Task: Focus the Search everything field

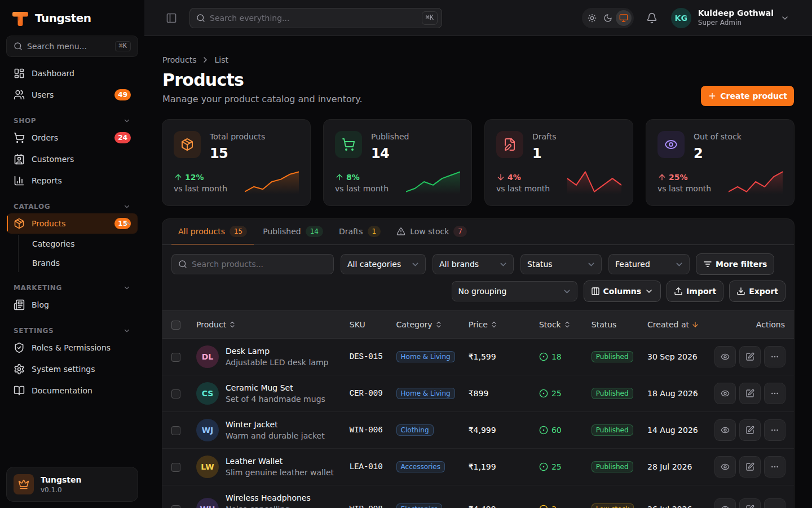Action: coord(316,18)
